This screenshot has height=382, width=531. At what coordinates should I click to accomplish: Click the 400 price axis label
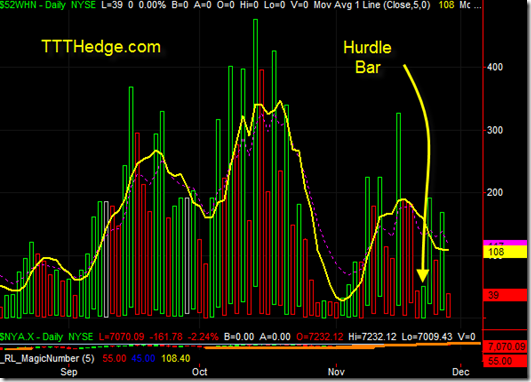coord(495,67)
